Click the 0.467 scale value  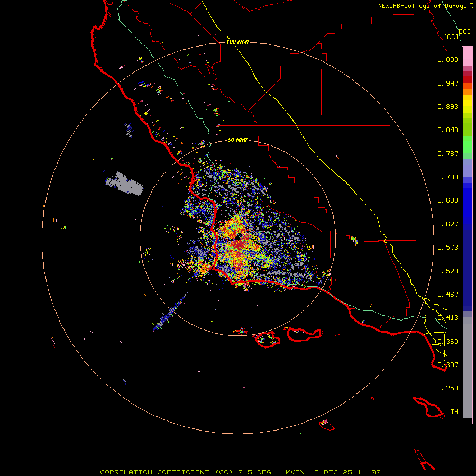coord(448,295)
